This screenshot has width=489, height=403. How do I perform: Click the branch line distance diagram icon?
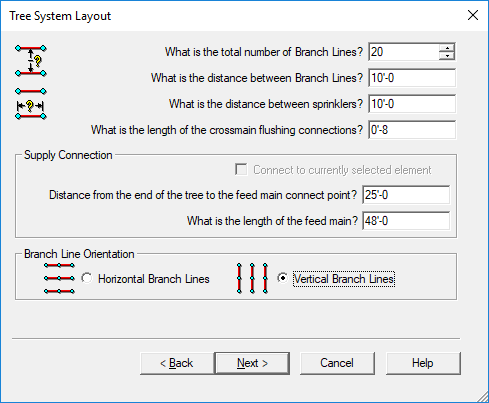tap(31, 61)
